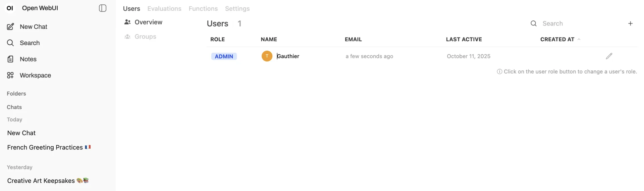Click the New Chat pencil icon
Image resolution: width=644 pixels, height=191 pixels.
coord(10,27)
